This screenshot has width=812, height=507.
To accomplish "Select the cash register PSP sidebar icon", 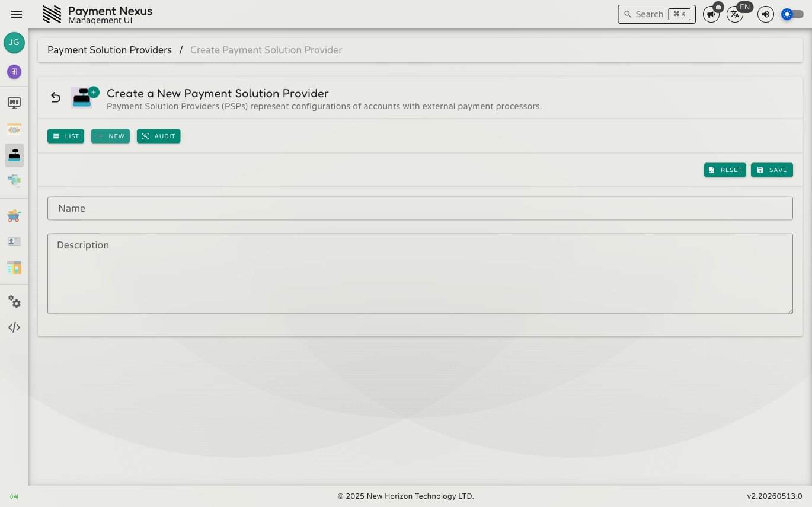I will click(x=14, y=155).
